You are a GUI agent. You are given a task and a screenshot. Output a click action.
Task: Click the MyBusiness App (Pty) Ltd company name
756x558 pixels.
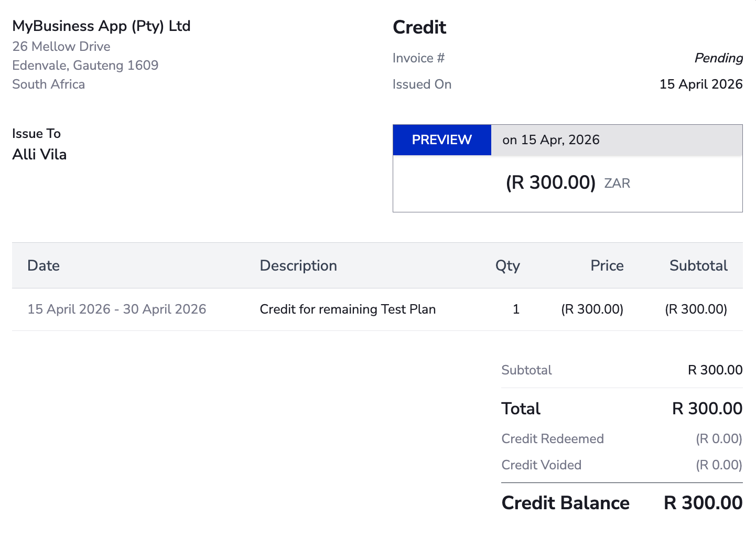point(101,26)
